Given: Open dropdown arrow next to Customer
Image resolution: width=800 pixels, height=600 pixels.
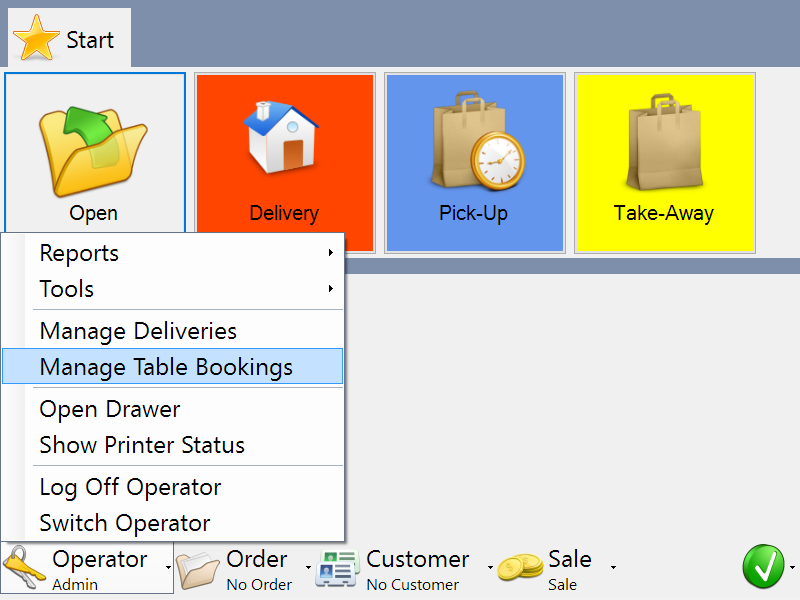Looking at the screenshot, I should (490, 568).
